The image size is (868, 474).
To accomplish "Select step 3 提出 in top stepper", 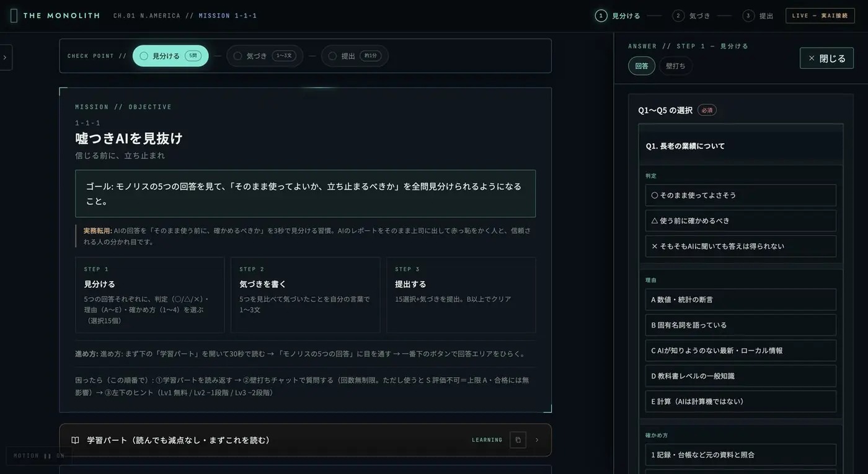I will [x=758, y=16].
